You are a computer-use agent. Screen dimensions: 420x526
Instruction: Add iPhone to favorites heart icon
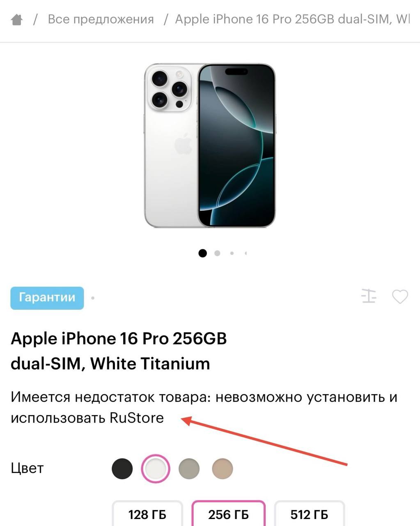(400, 296)
